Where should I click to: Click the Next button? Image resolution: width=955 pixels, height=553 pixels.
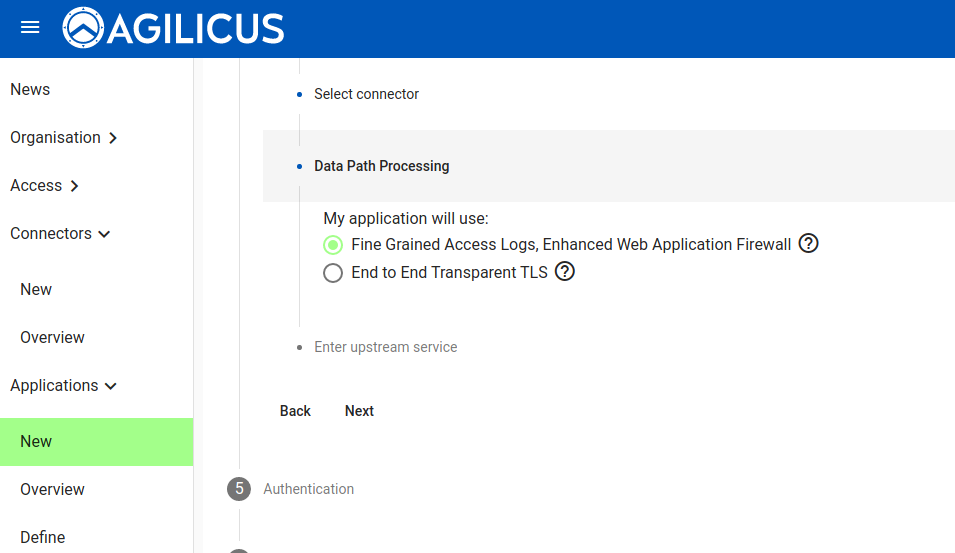click(359, 411)
